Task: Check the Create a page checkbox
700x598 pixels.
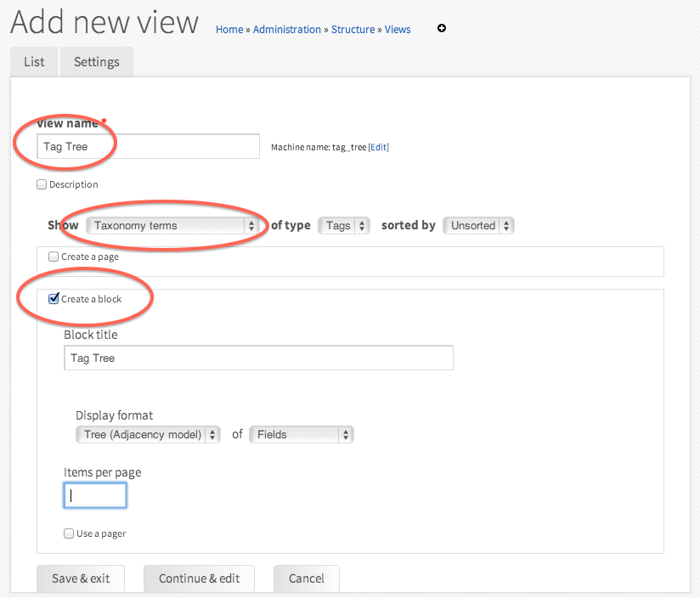Action: pyautogui.click(x=54, y=257)
